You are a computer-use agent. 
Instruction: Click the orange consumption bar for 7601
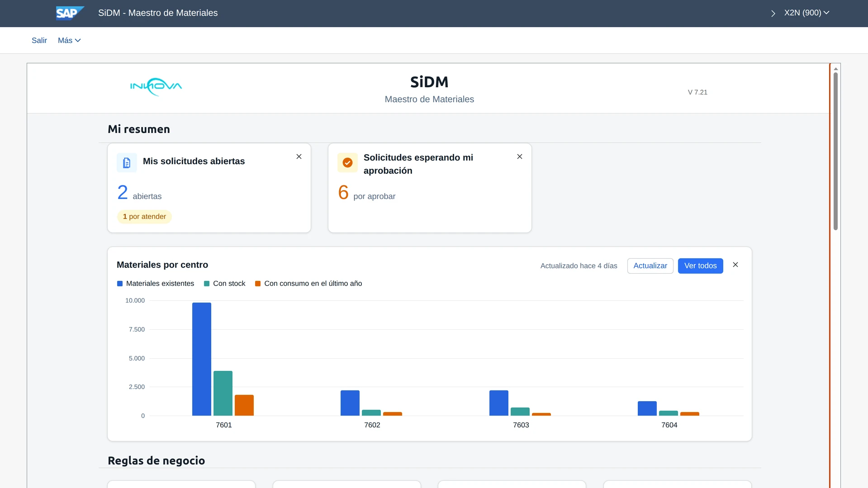point(244,405)
